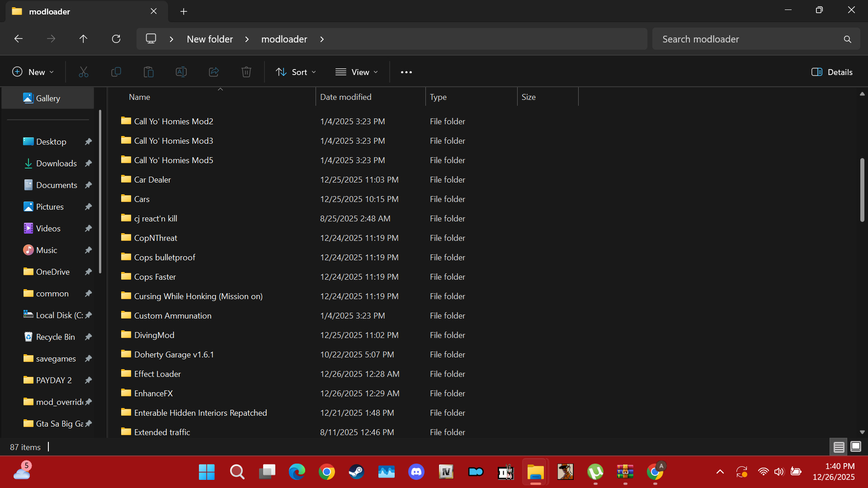Add a new tab with plus button

pyautogui.click(x=184, y=11)
